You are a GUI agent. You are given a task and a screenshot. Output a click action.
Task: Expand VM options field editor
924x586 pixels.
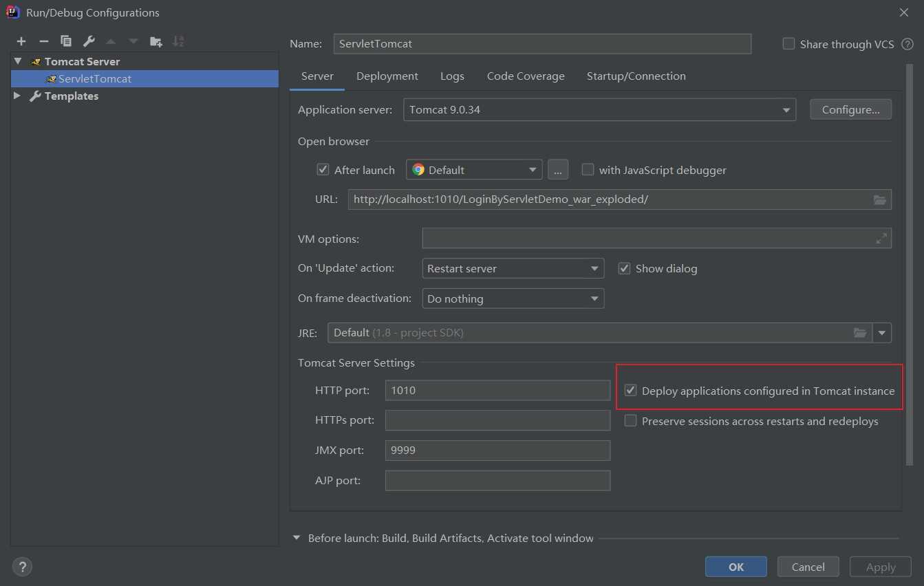[x=881, y=239]
